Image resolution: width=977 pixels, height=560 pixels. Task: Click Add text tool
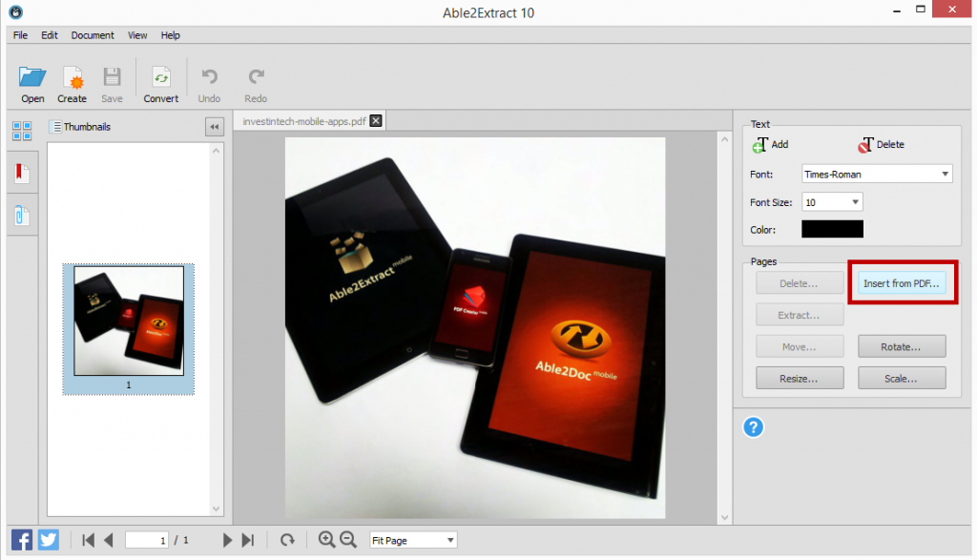pos(770,144)
